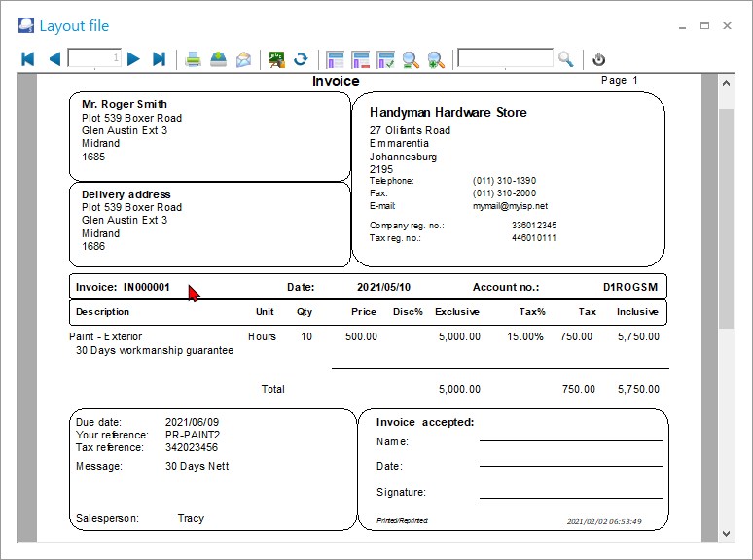Click the close preview power icon
This screenshot has height=560, width=753.
point(599,59)
